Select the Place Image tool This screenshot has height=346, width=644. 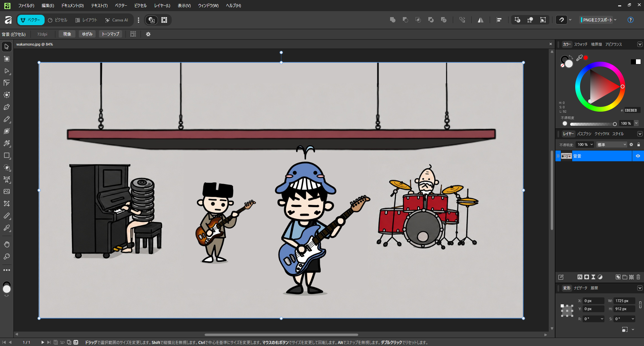(7, 191)
